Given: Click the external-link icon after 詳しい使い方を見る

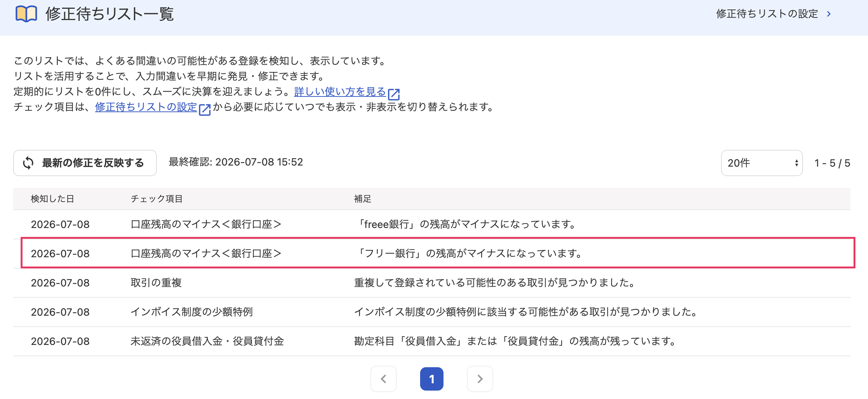Looking at the screenshot, I should [394, 94].
